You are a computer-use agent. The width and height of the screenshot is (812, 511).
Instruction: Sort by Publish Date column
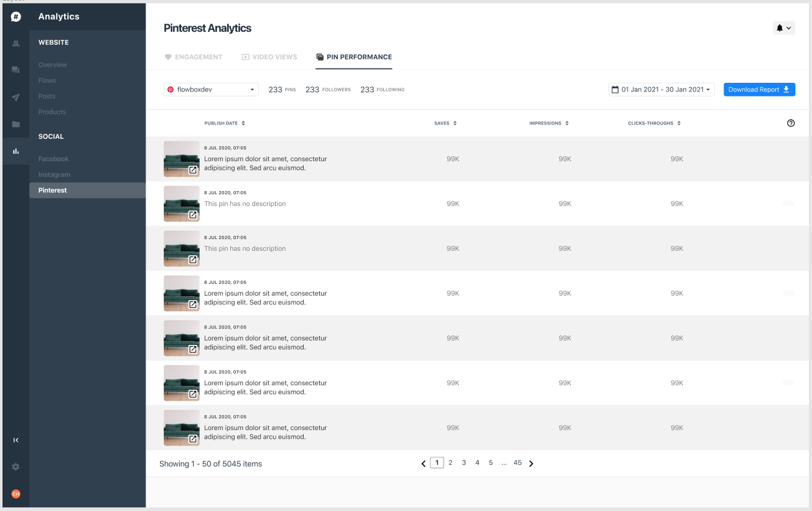coord(225,123)
